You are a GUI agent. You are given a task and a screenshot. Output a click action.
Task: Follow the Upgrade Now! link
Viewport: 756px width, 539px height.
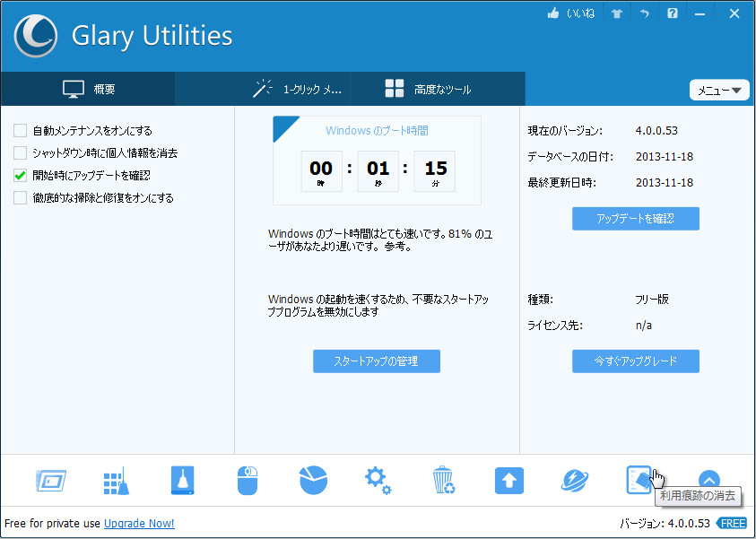click(x=139, y=523)
